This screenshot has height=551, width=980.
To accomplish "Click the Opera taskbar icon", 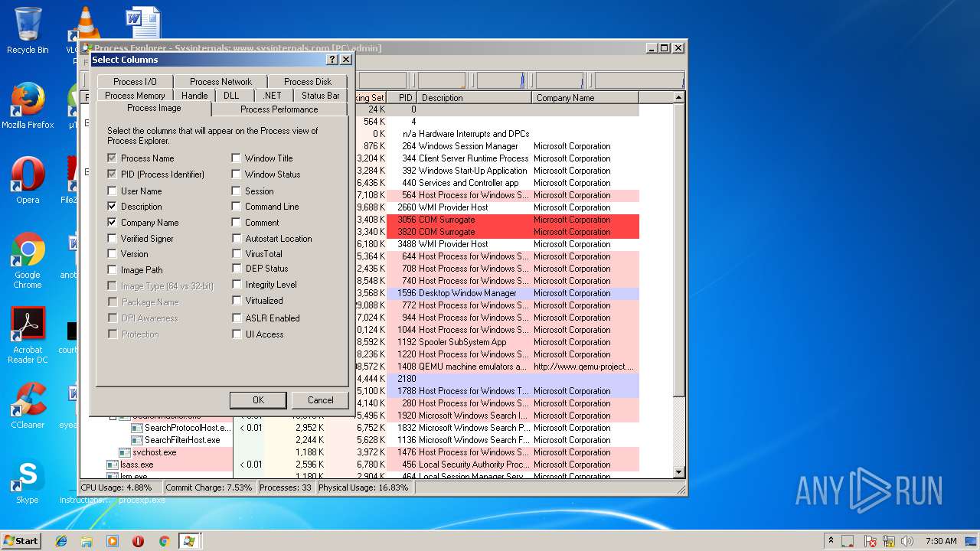I will pyautogui.click(x=138, y=541).
